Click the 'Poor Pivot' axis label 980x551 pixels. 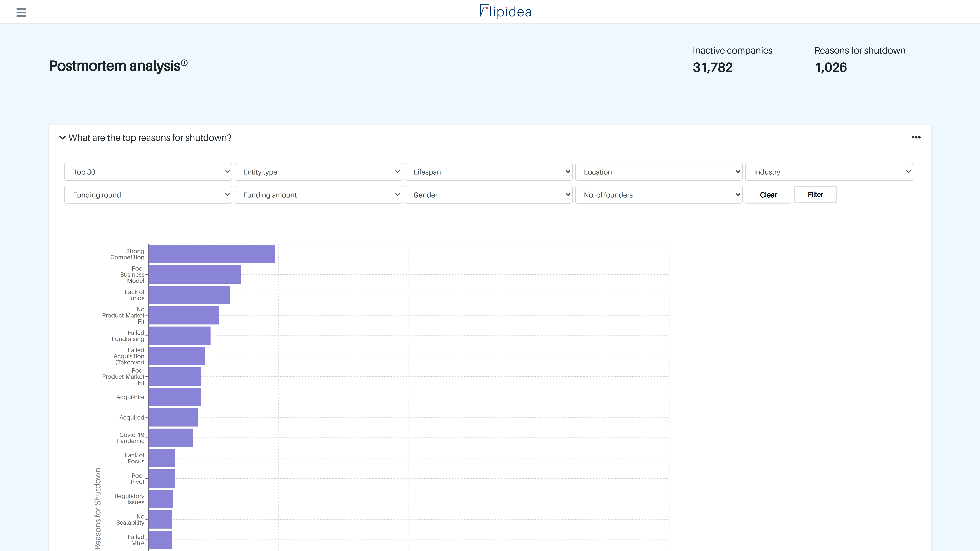click(138, 478)
